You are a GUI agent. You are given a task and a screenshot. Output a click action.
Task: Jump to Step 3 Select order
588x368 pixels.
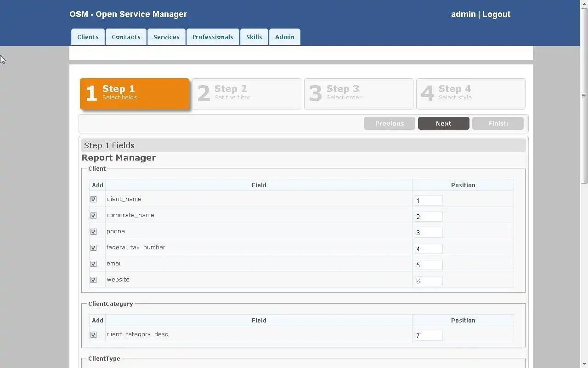(x=359, y=94)
